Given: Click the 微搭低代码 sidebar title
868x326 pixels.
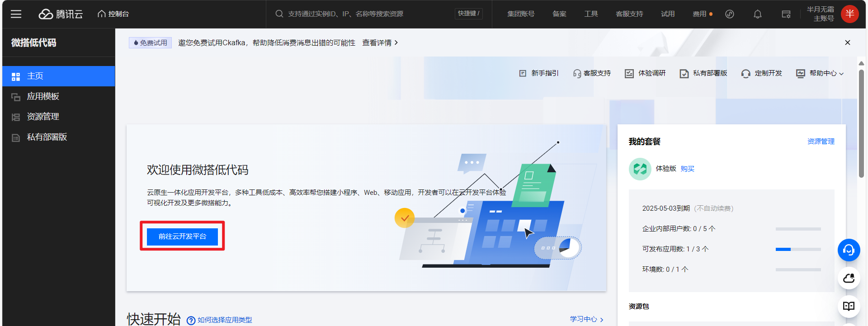Looking at the screenshot, I should tap(34, 43).
